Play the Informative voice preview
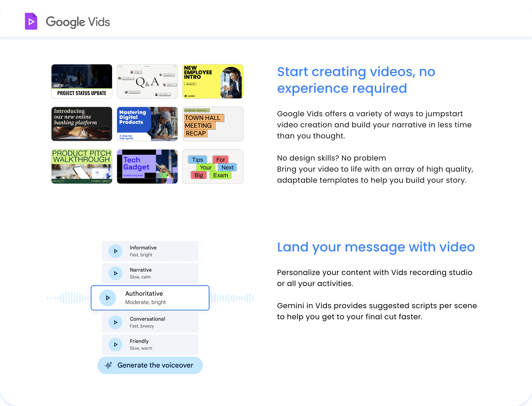532x406 pixels. coord(115,251)
